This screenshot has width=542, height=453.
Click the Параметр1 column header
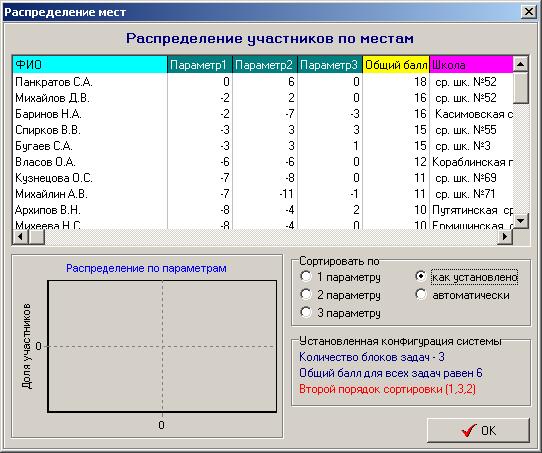click(x=200, y=65)
